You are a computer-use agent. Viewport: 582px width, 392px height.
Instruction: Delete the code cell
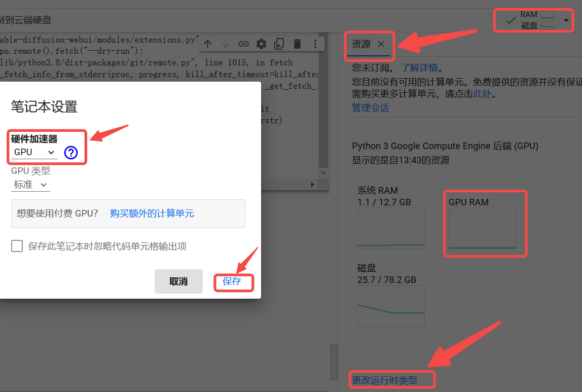297,44
